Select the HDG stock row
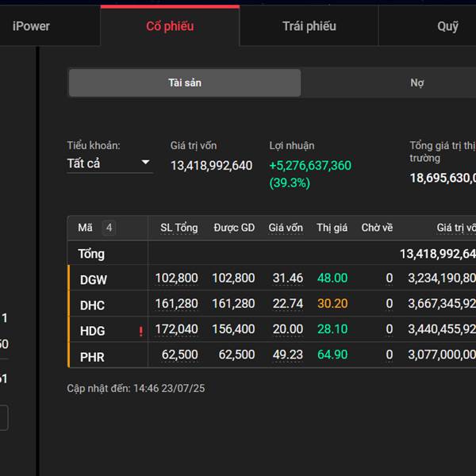This screenshot has height=476, width=476. point(271,329)
